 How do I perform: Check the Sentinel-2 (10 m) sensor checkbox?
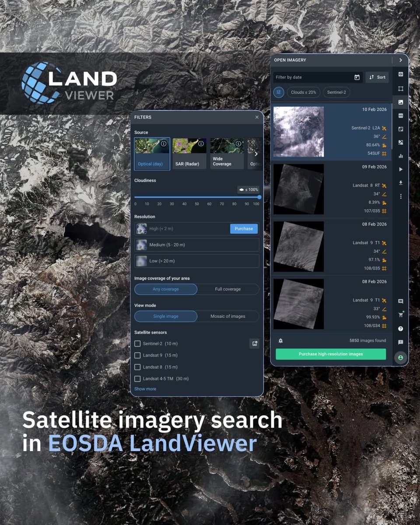pos(138,343)
